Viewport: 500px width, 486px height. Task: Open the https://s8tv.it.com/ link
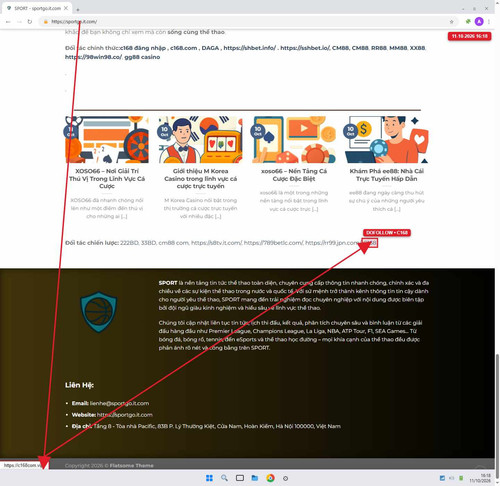coord(217,243)
